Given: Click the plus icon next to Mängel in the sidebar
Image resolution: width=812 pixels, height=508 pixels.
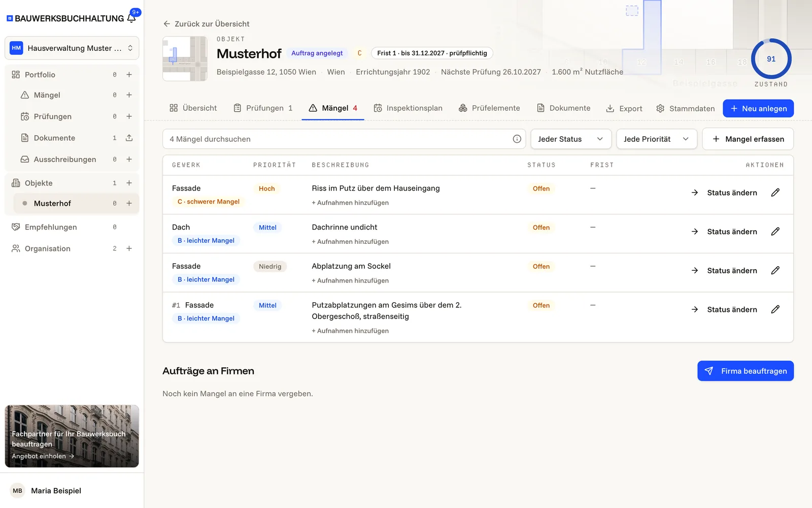Looking at the screenshot, I should point(129,95).
